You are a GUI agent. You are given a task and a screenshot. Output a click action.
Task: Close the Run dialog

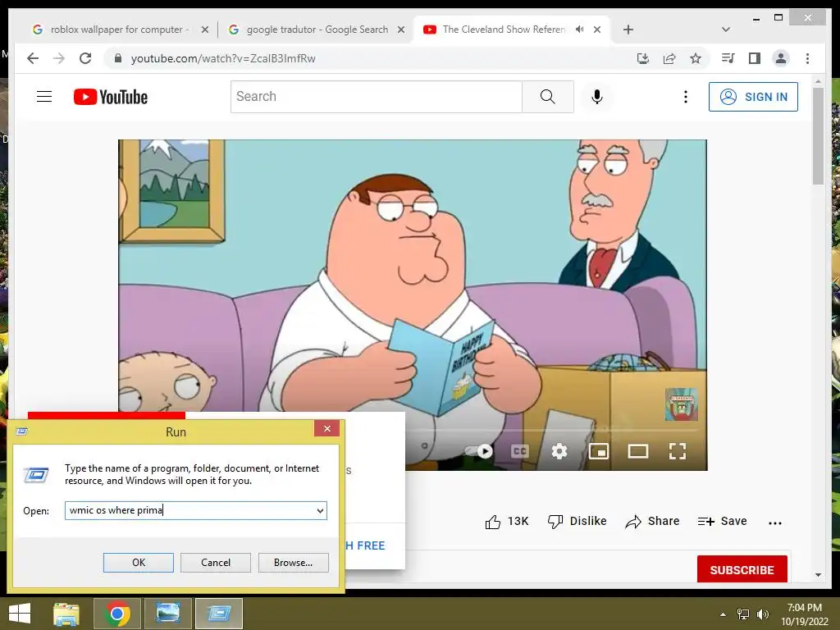pyautogui.click(x=326, y=428)
